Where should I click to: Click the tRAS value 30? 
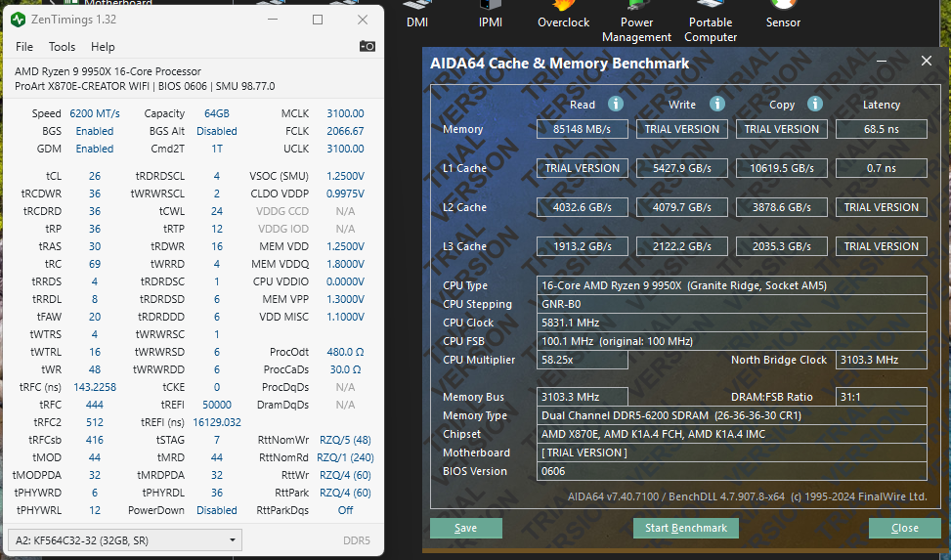(x=95, y=246)
